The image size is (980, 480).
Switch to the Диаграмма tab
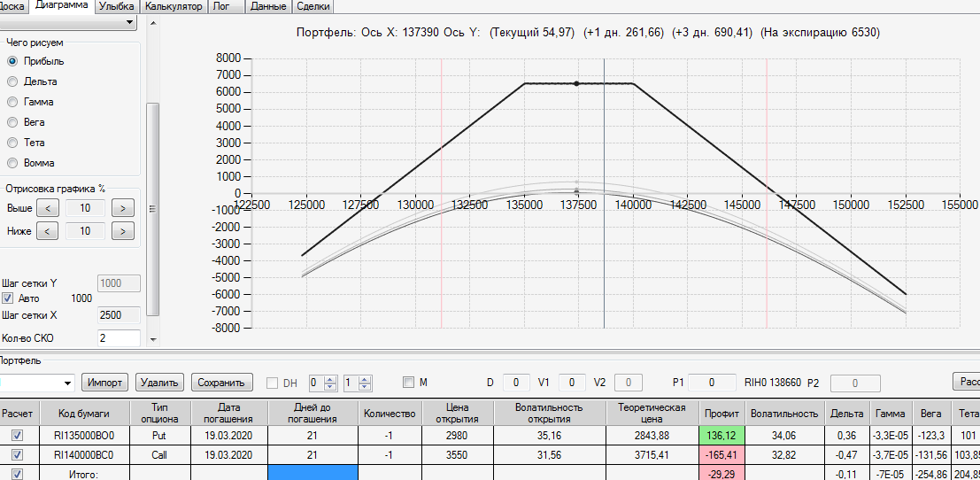point(62,6)
